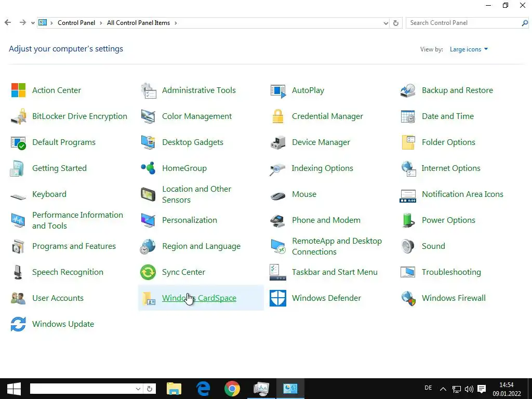532x399 pixels.
Task: Expand chevron after All Control Panel Items
Action: pyautogui.click(x=176, y=23)
